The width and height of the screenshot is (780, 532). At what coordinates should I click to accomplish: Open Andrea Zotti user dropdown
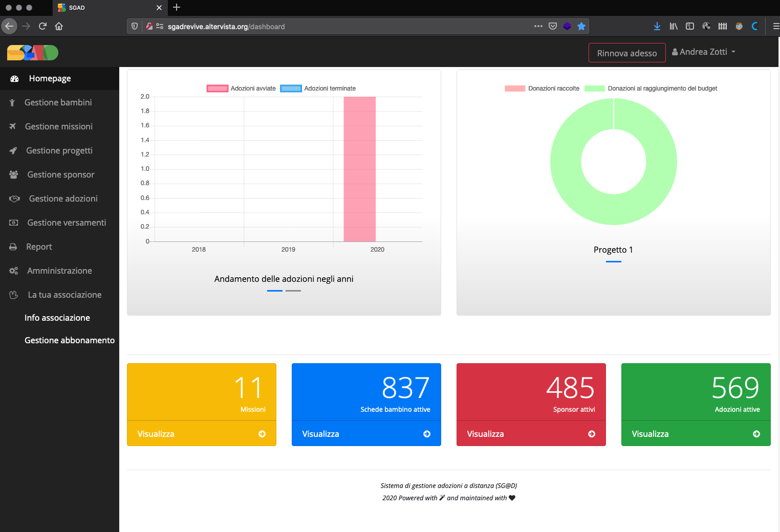point(704,52)
